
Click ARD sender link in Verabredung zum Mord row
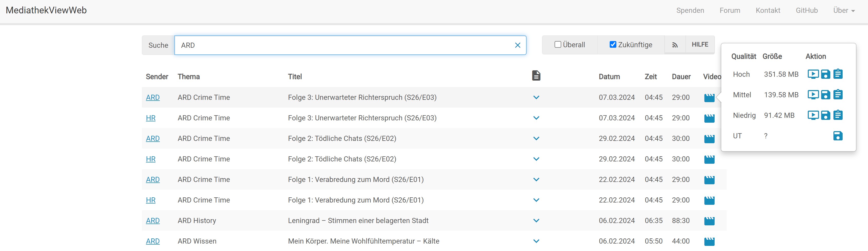pos(153,180)
